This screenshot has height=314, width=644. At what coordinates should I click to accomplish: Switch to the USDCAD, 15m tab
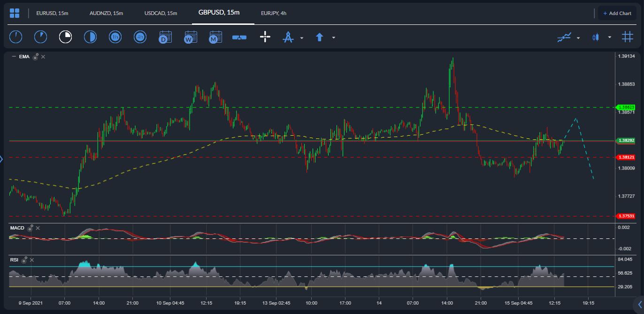[x=161, y=13]
